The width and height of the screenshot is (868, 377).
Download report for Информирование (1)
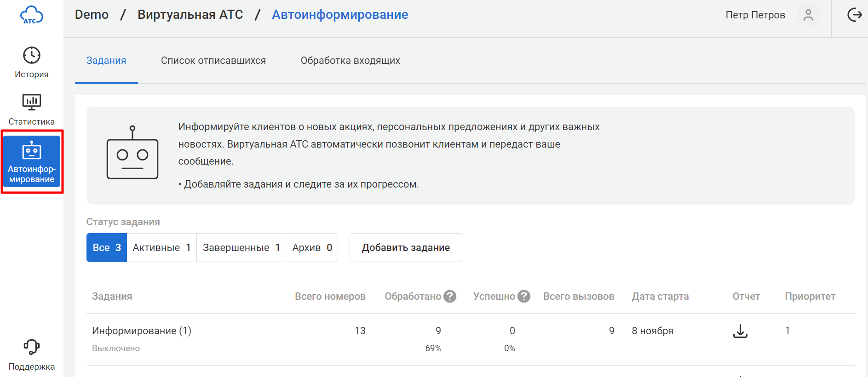click(x=740, y=331)
